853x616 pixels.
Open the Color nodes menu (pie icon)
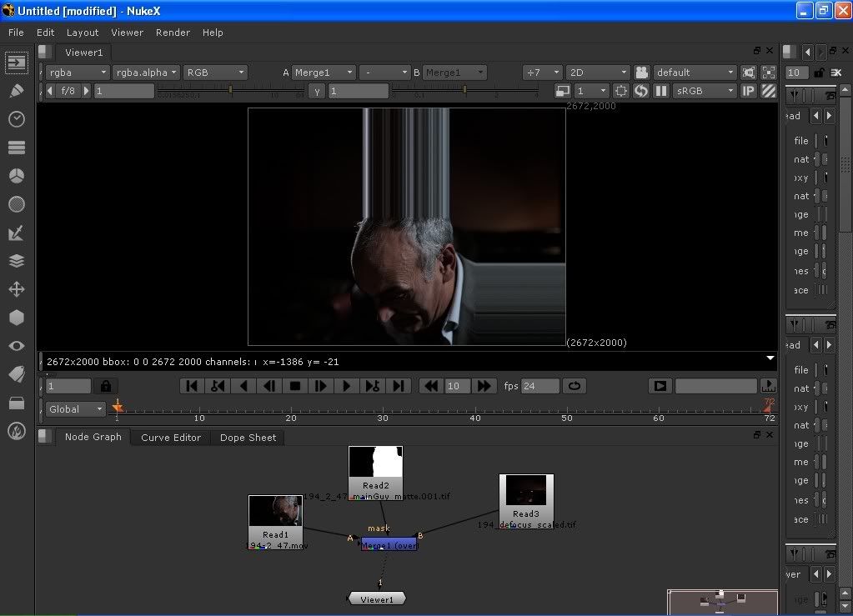coord(16,176)
